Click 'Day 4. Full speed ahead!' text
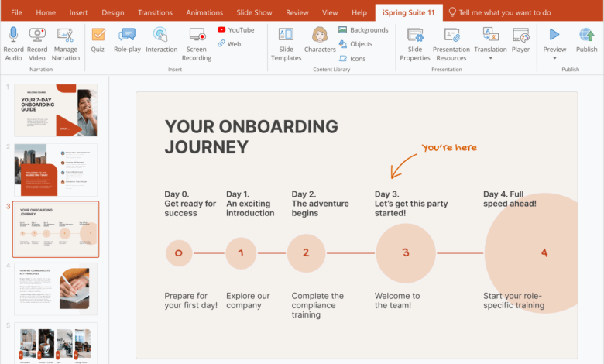This screenshot has height=364, width=604. [x=510, y=199]
